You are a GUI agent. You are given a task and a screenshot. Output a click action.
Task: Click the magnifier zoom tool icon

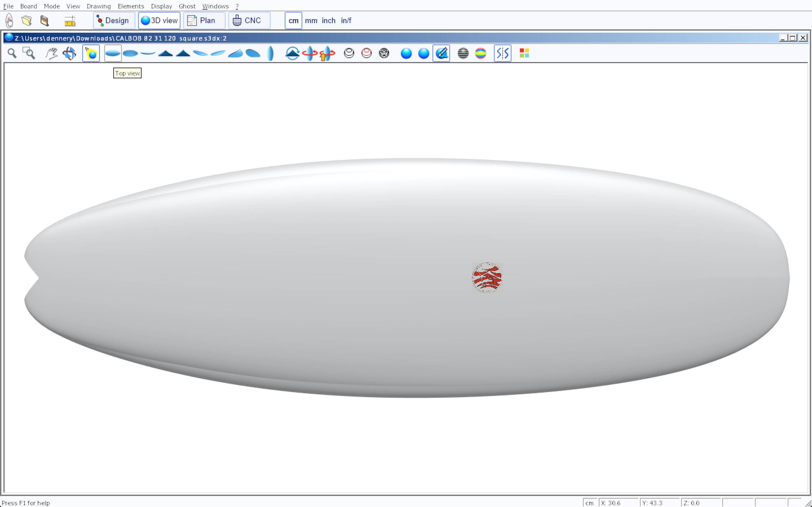click(12, 53)
